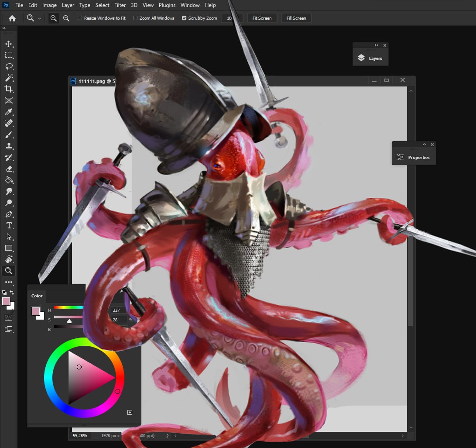Click Color panel foreground swatch
The image size is (476, 448).
35,311
